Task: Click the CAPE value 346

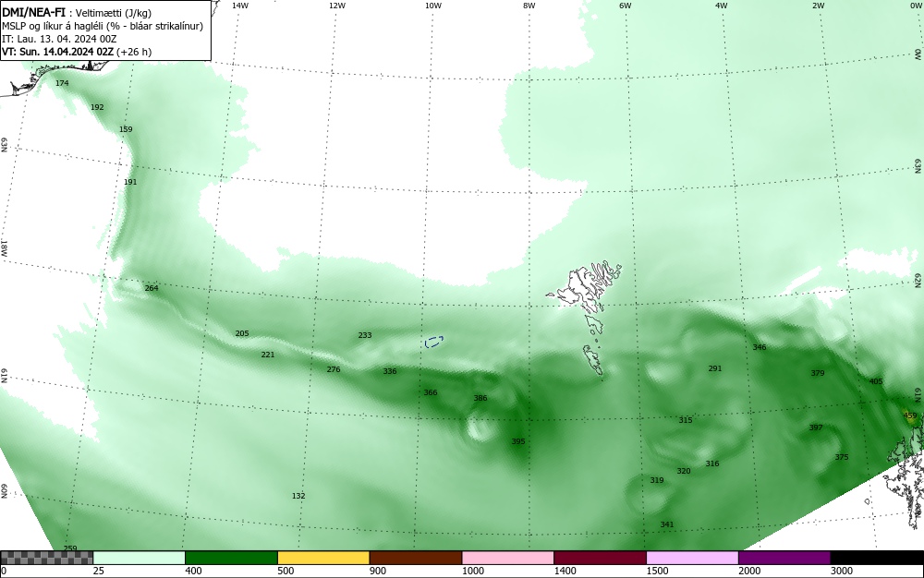Action: 760,346
